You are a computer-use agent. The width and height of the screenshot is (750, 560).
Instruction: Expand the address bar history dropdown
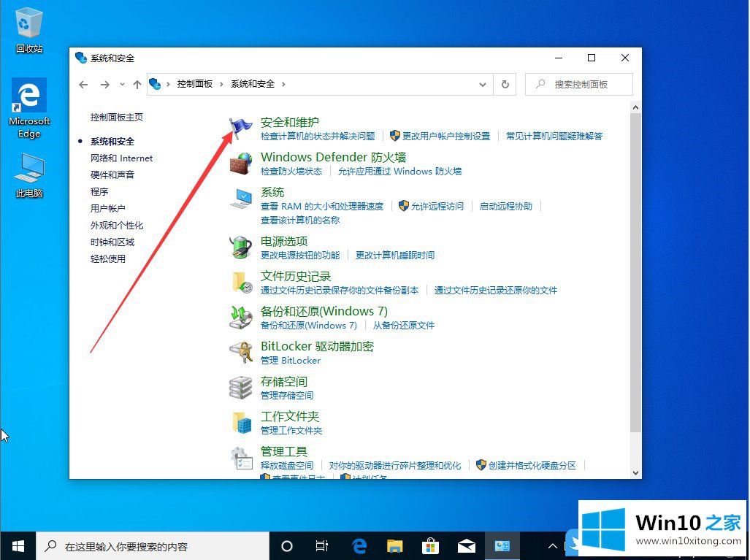483,85
